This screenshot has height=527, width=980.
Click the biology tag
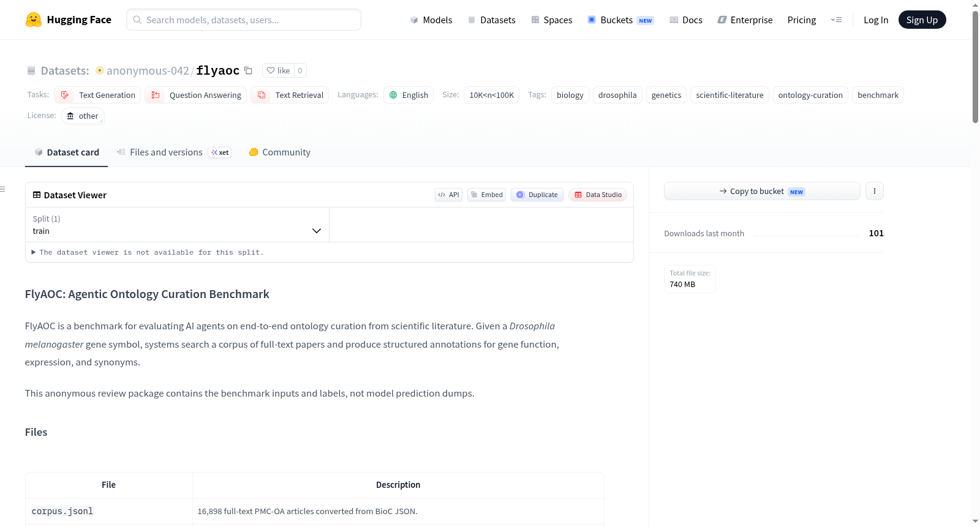click(x=570, y=95)
